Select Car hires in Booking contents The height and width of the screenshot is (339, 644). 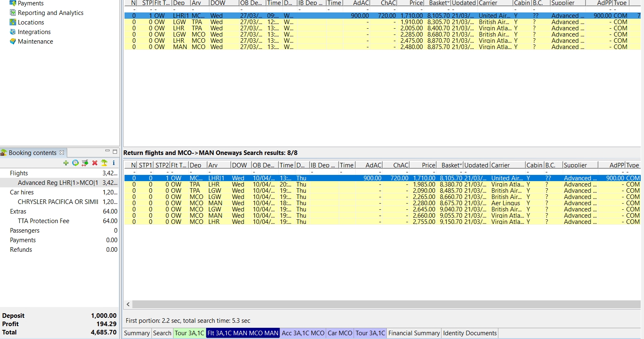tap(60, 192)
